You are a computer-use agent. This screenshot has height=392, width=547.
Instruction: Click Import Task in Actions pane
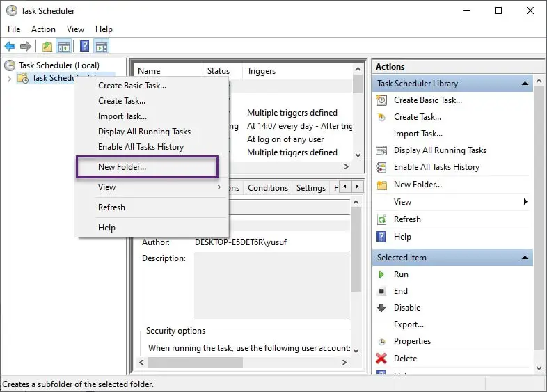click(418, 134)
